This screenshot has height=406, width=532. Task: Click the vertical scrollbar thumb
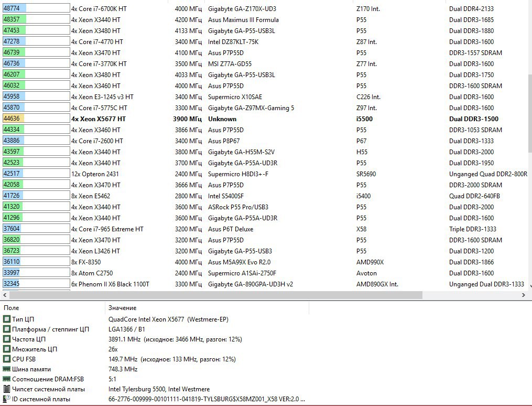(x=529, y=114)
